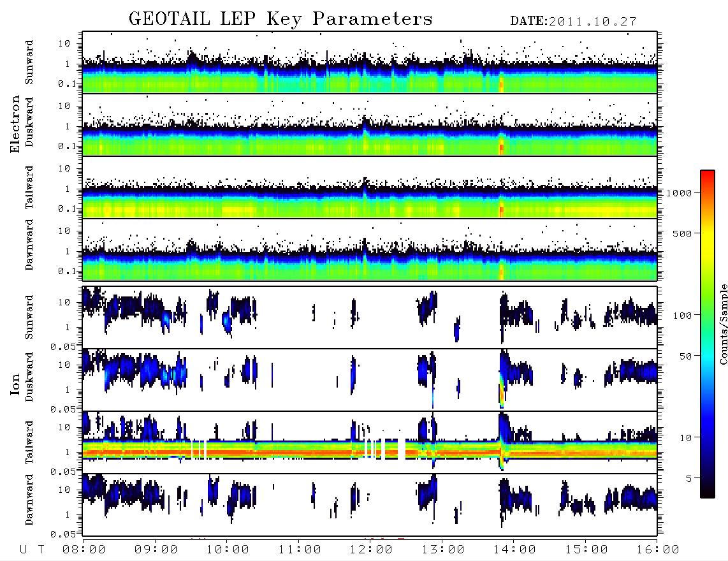The height and width of the screenshot is (561, 728).
Task: Click the Electron Sunward panel label
Action: (29, 62)
